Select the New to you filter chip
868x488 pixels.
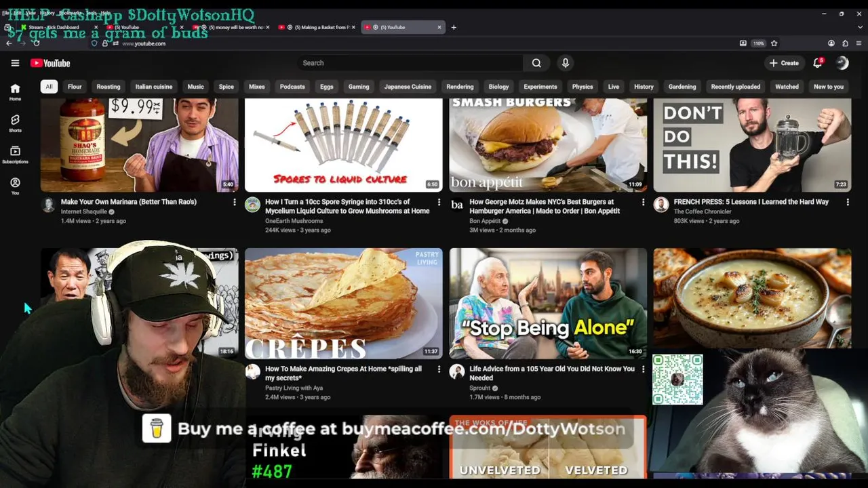(829, 87)
